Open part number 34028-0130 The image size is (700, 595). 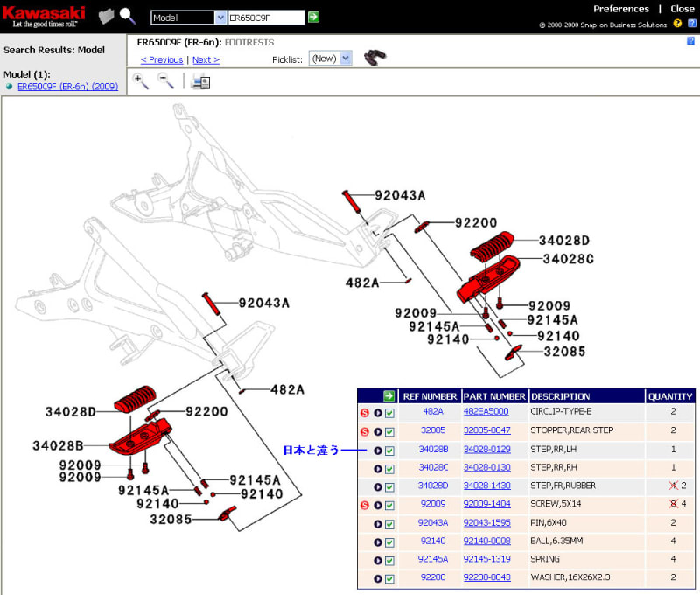coord(487,467)
